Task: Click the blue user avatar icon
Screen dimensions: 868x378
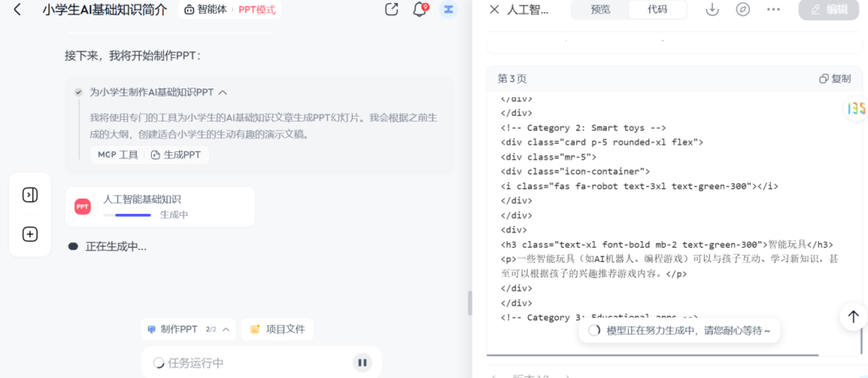Action: (x=448, y=10)
